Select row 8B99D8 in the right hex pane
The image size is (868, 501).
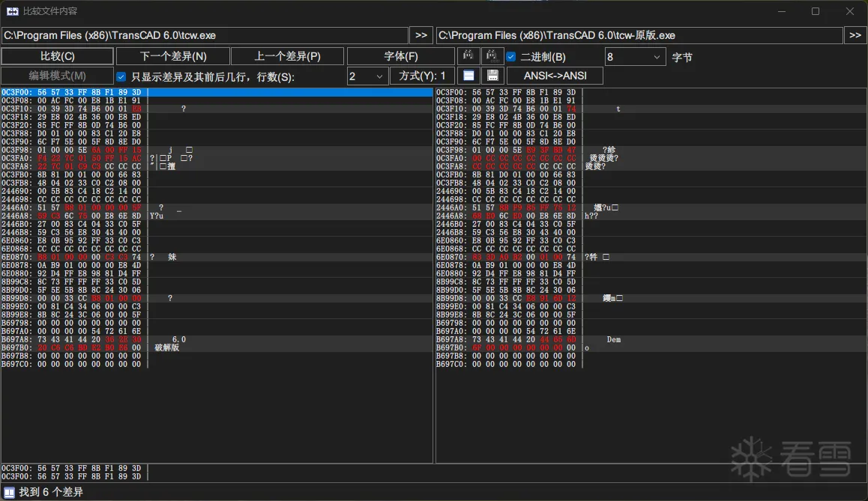click(x=651, y=298)
